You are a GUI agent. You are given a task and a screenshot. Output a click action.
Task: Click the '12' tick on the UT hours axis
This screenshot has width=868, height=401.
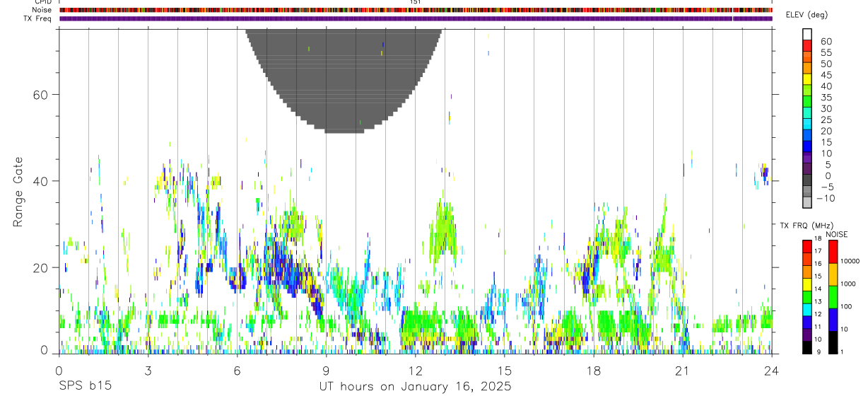(416, 370)
